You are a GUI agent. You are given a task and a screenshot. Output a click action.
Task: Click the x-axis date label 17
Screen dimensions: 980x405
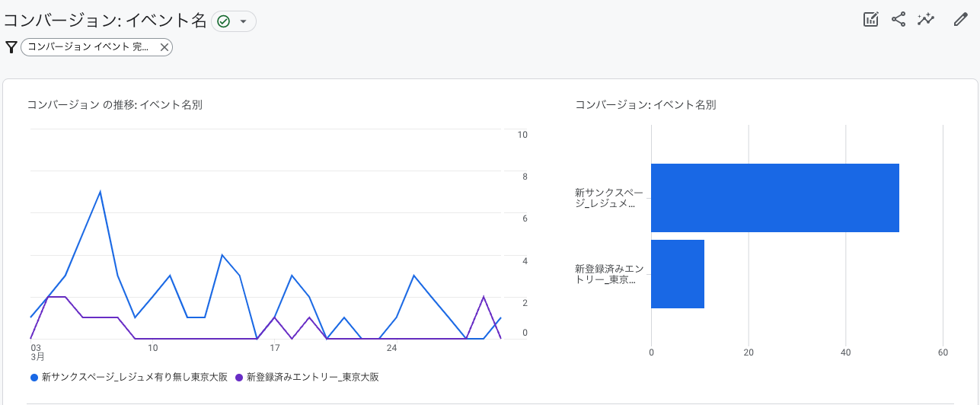[x=275, y=348]
